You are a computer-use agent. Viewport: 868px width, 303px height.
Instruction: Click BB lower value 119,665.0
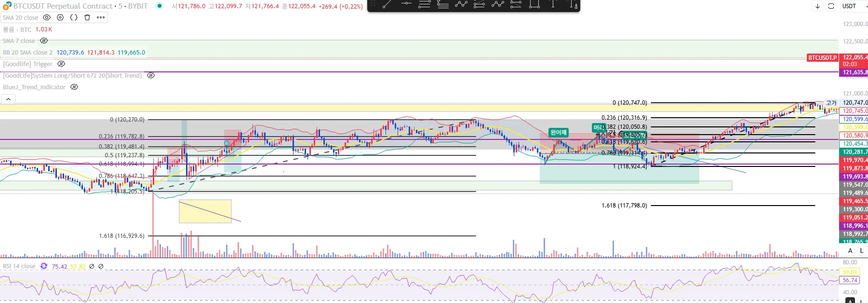click(131, 52)
